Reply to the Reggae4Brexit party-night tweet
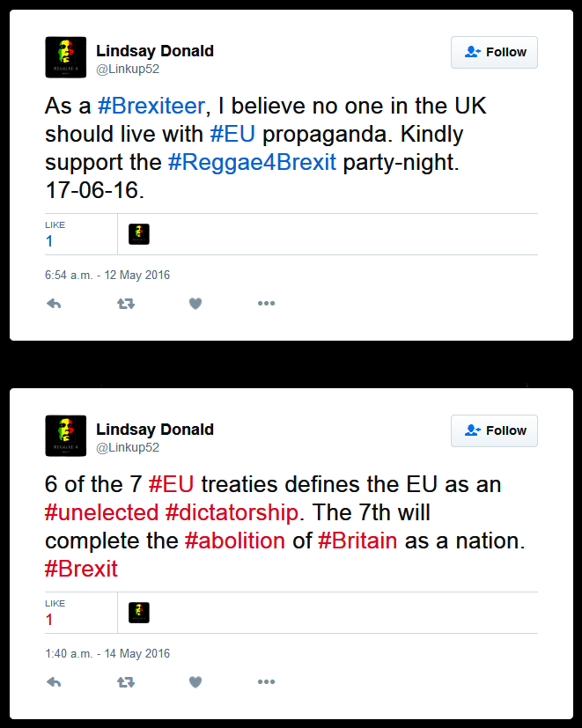The height and width of the screenshot is (728, 582). pos(54,304)
